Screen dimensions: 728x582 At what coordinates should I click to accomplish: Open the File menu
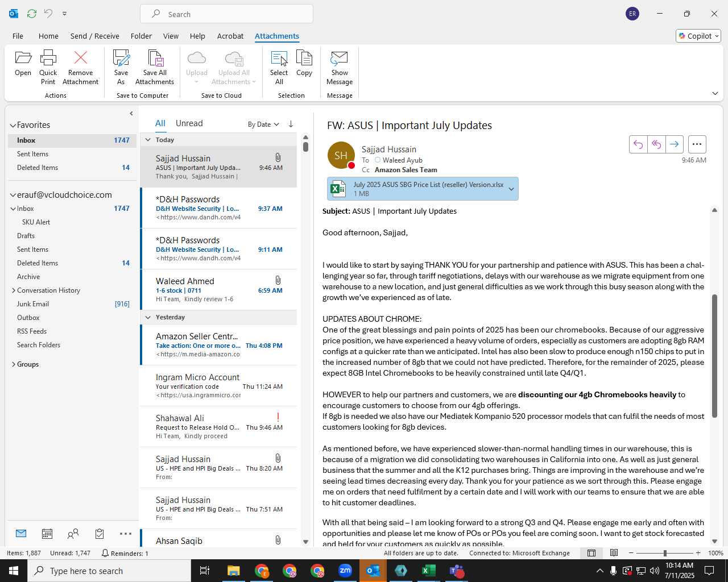coord(18,36)
